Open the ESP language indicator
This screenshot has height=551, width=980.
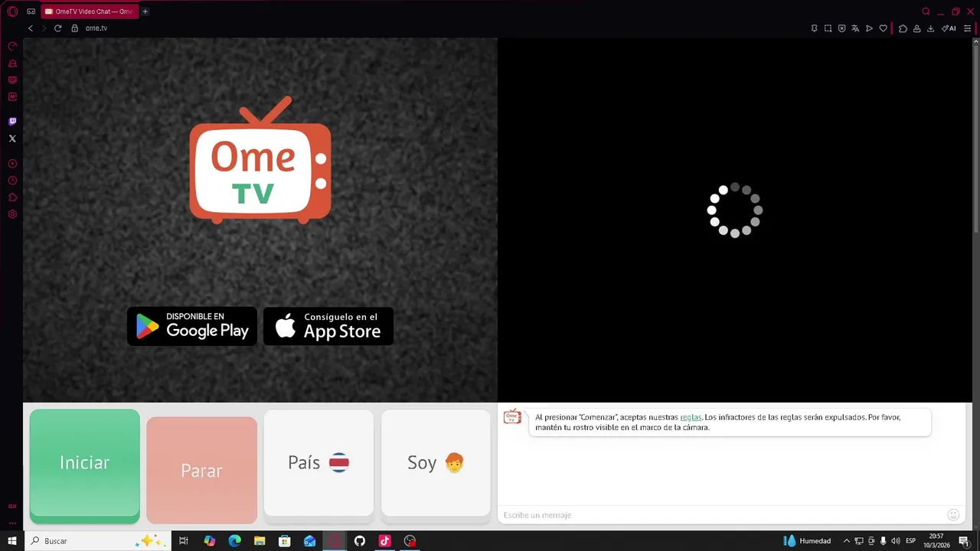(x=911, y=541)
